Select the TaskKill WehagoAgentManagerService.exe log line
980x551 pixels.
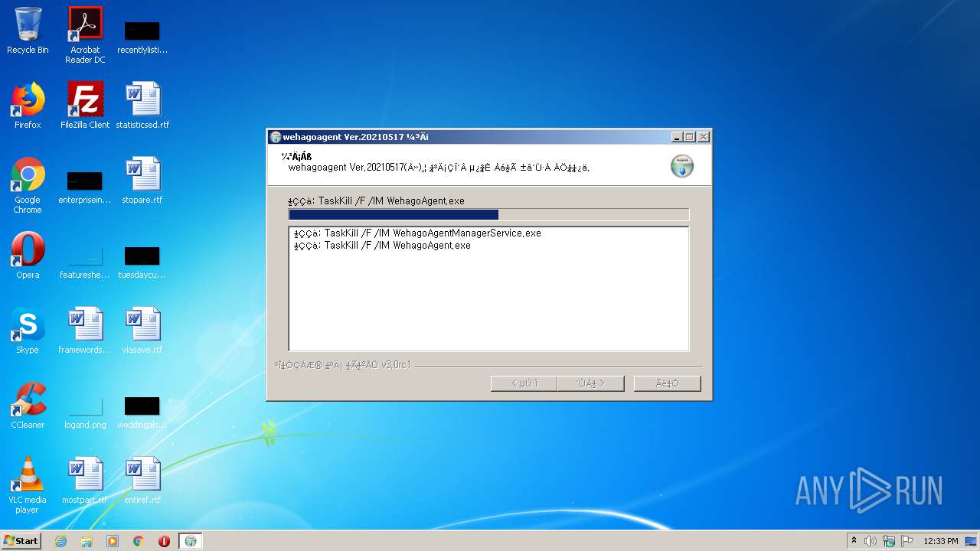pyautogui.click(x=417, y=233)
